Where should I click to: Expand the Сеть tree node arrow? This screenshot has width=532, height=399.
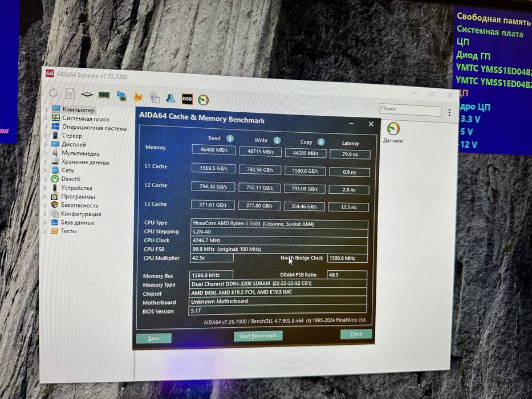[46, 170]
